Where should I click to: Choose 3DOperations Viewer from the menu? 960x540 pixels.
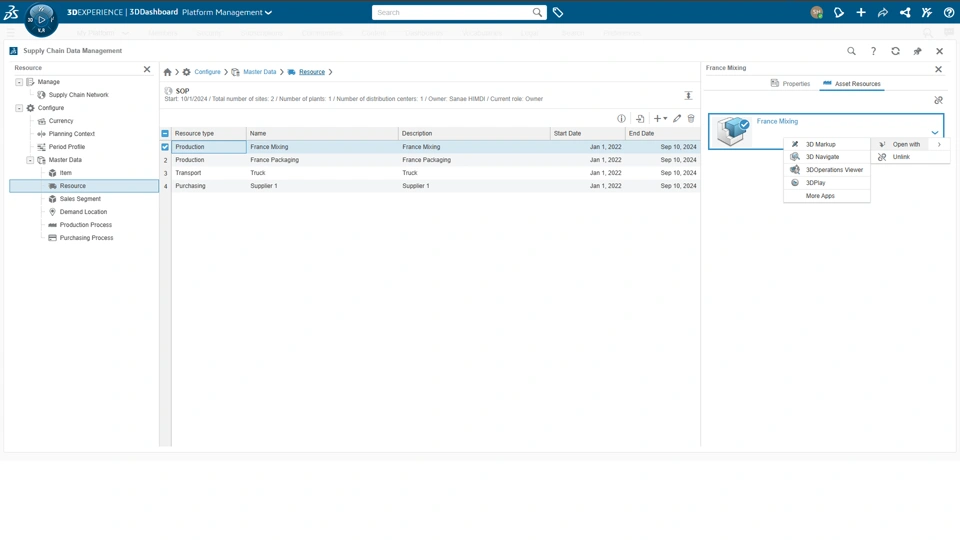coord(827,170)
